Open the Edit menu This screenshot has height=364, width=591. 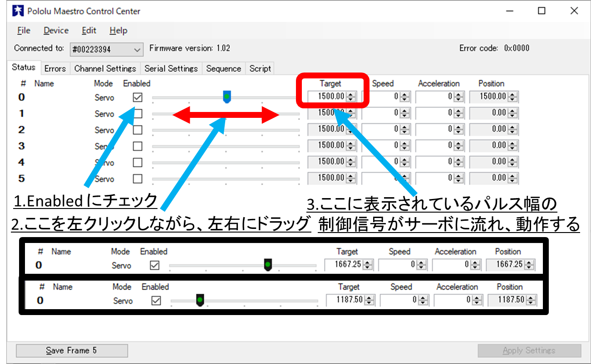tap(89, 30)
